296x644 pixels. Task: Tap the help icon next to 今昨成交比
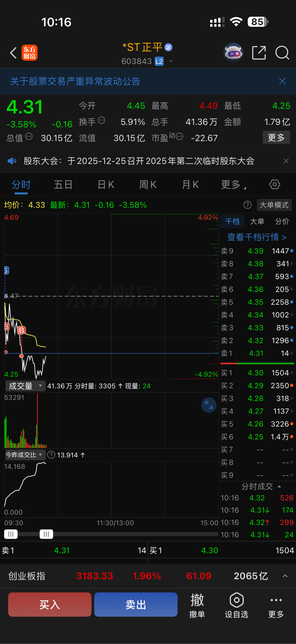(51, 455)
